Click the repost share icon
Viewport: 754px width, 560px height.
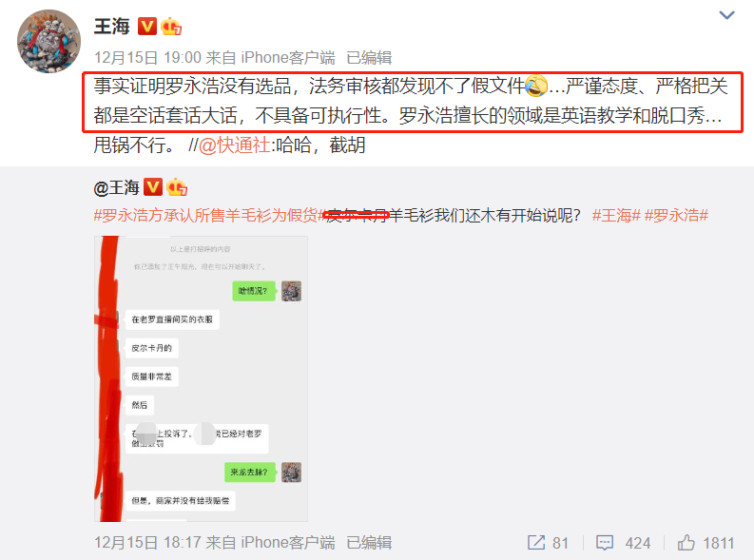(535, 543)
